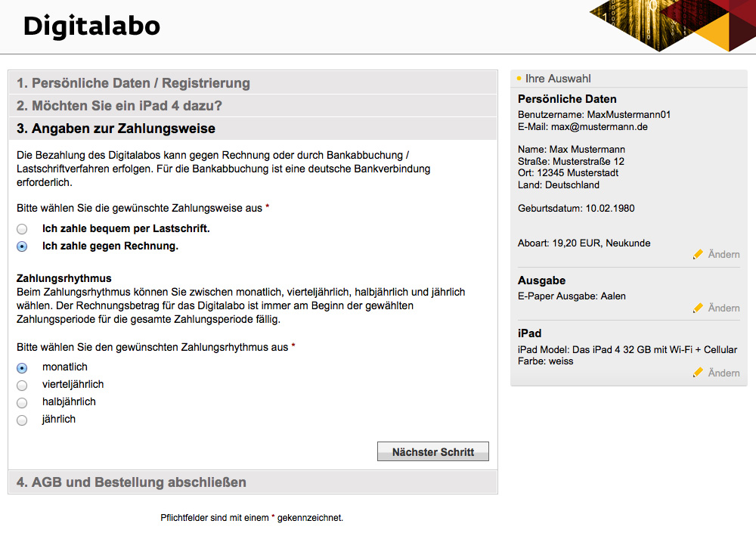Click the Digitalabo logo

(x=91, y=26)
